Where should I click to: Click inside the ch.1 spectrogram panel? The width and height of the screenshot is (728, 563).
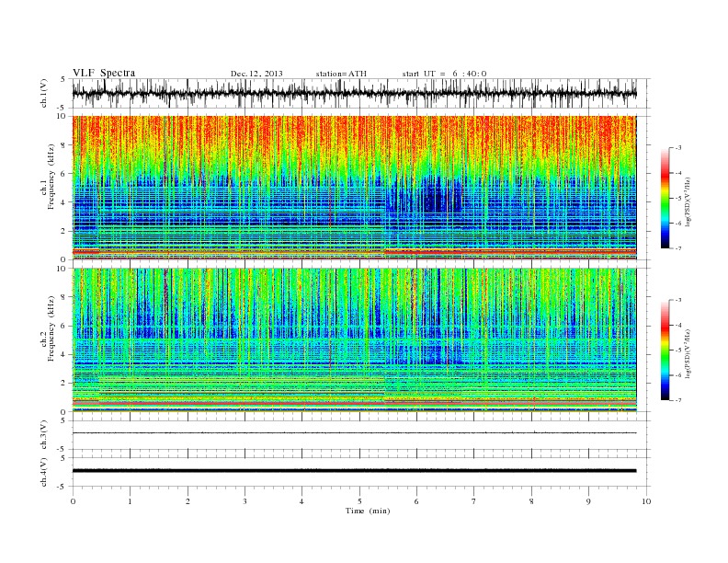(355, 188)
